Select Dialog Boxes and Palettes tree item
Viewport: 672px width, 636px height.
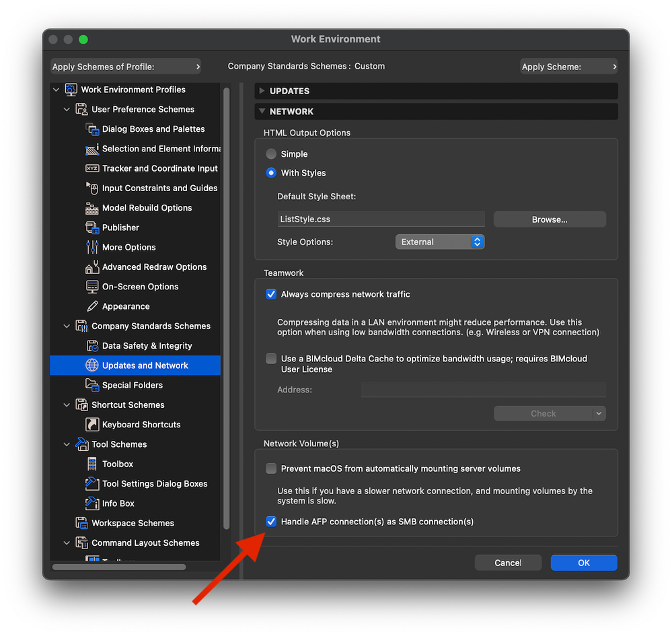(153, 129)
